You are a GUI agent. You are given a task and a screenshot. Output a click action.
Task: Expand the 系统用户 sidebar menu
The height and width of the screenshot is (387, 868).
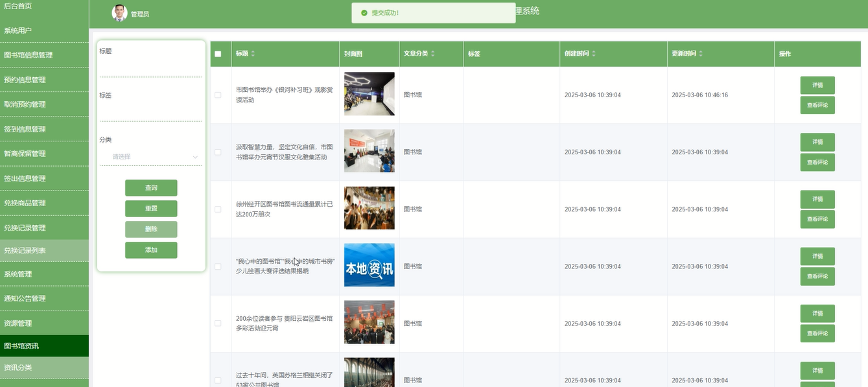tap(44, 30)
